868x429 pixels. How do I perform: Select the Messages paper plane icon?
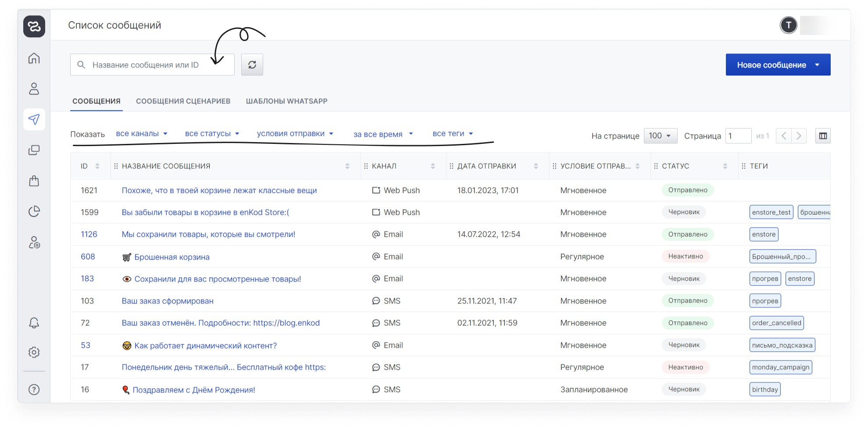tap(34, 119)
